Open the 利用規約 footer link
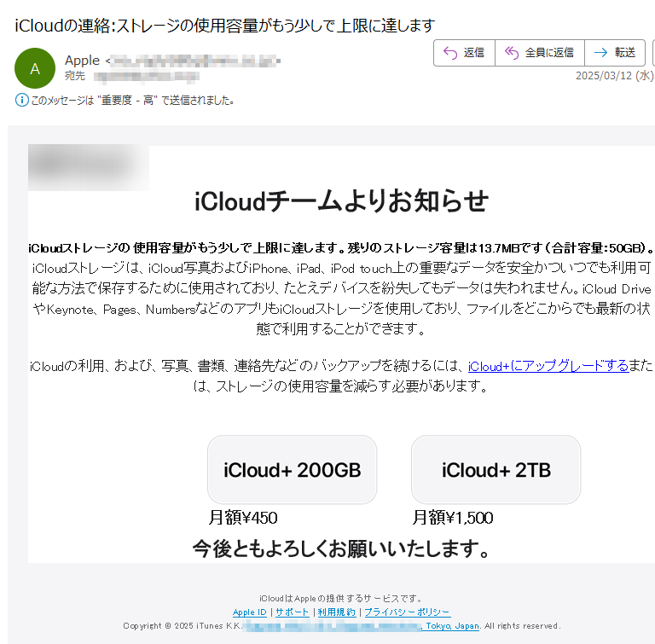This screenshot has height=644, width=655. click(337, 612)
